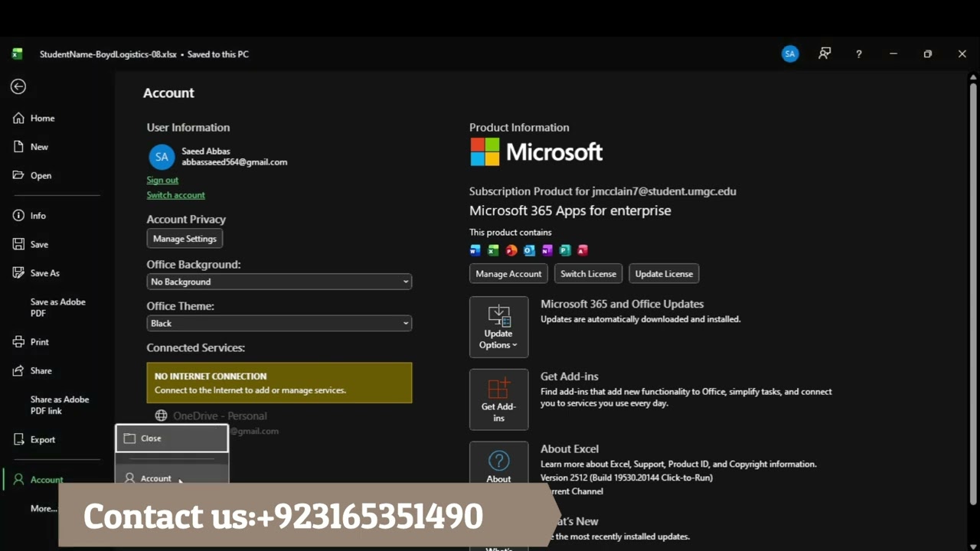Viewport: 980px width, 551px height.
Task: Click the user avatar next to Saeed Abbas
Action: pos(162,157)
